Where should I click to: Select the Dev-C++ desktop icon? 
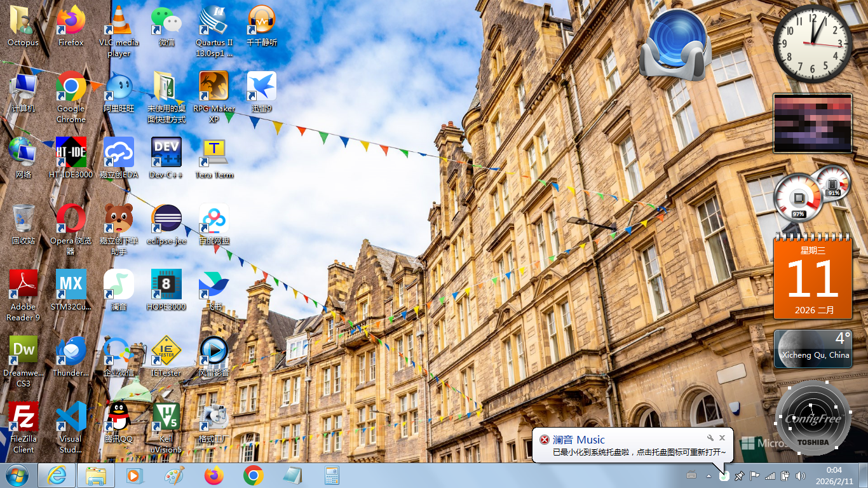coord(166,153)
